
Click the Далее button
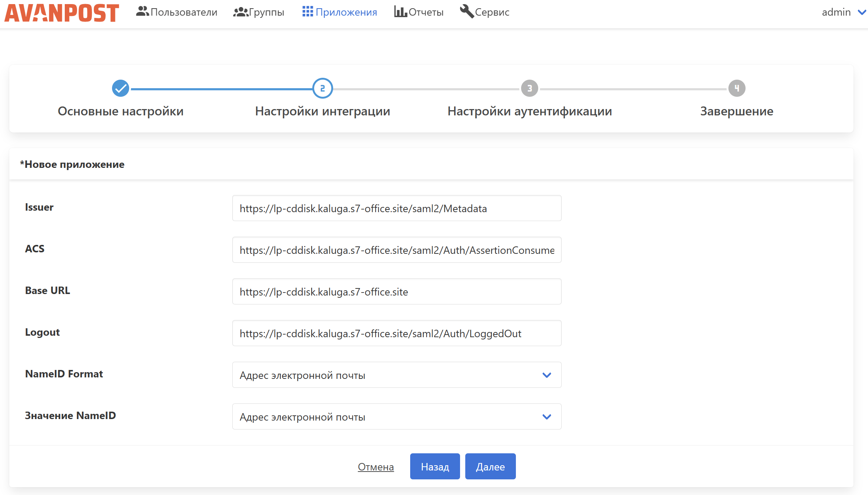pos(490,466)
